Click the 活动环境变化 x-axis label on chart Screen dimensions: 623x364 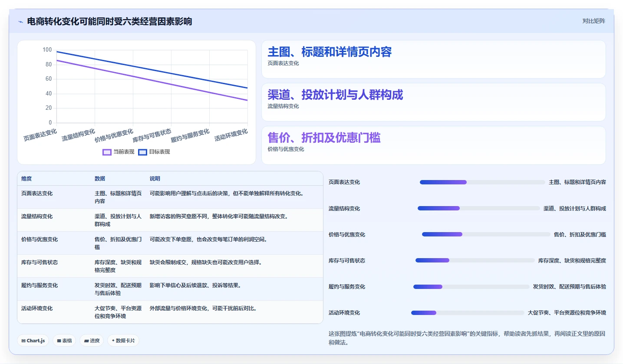pos(231,135)
